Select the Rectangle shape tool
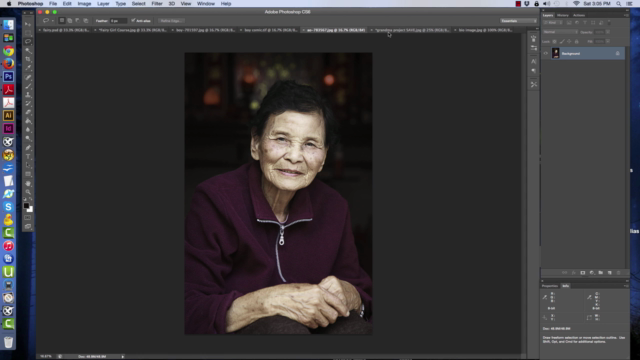Screen dimensions: 640x360 28,175
